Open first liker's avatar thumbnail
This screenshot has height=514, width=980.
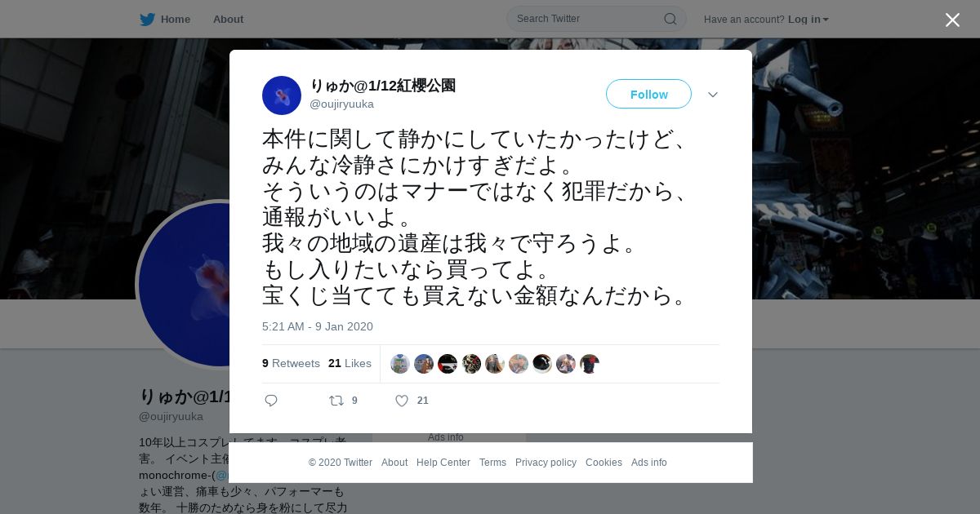point(399,364)
